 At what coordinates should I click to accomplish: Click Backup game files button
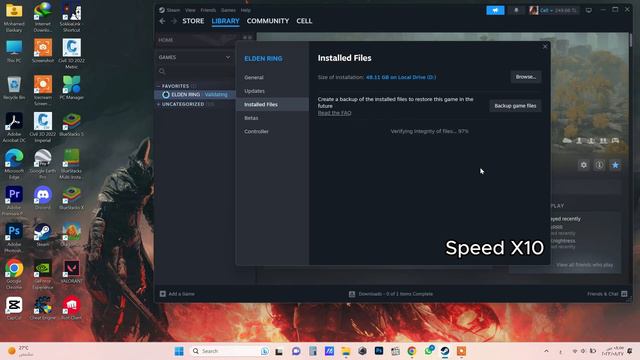pos(515,106)
